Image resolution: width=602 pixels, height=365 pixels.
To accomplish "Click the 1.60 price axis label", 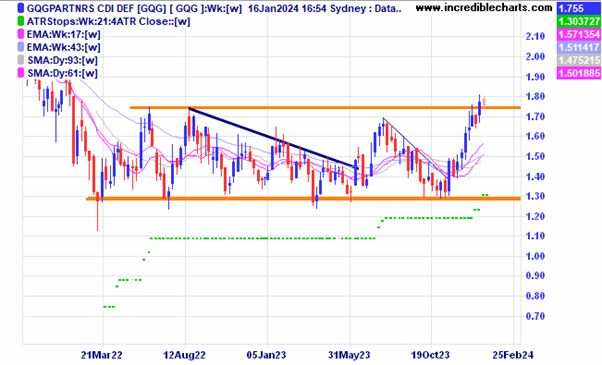I will pos(535,136).
